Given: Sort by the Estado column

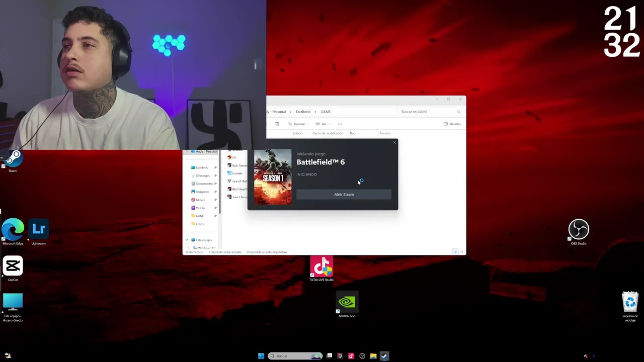Looking at the screenshot, I should coord(297,133).
